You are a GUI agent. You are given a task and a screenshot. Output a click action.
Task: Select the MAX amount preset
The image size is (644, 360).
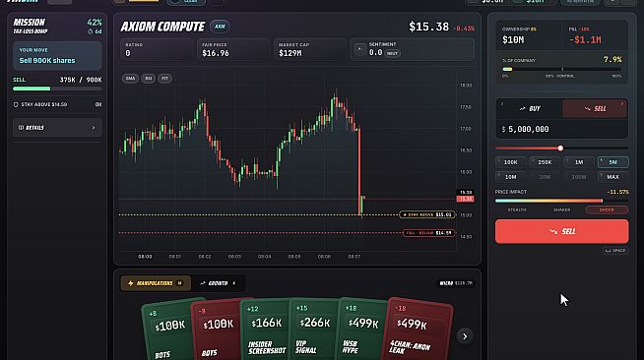[x=612, y=177]
